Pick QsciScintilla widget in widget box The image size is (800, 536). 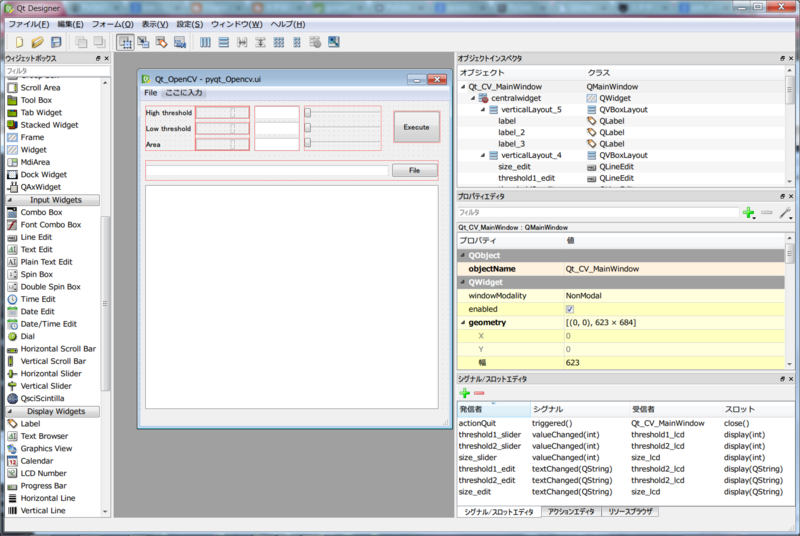[42, 399]
